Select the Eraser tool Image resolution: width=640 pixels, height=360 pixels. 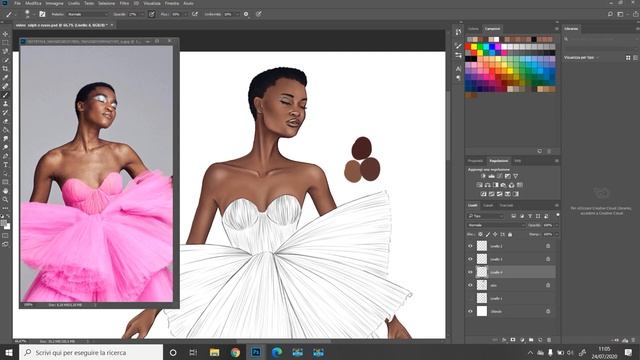click(x=5, y=121)
